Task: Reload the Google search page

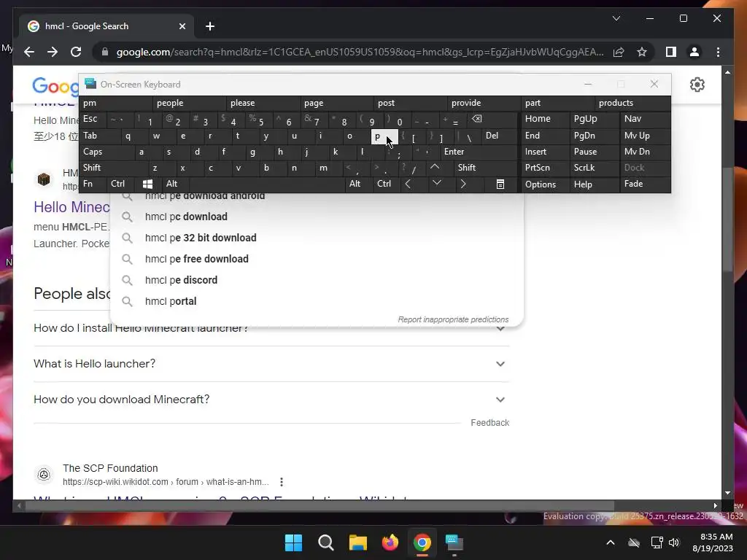Action: (x=76, y=52)
